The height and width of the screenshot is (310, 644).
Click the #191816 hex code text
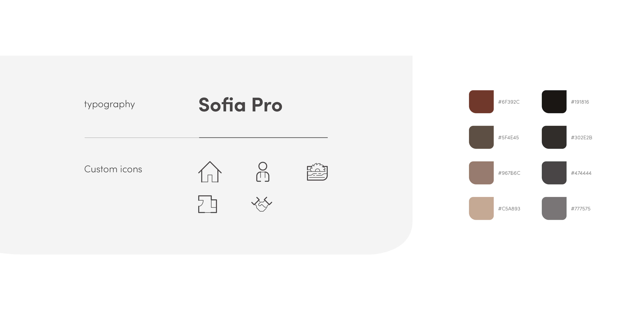tap(580, 102)
